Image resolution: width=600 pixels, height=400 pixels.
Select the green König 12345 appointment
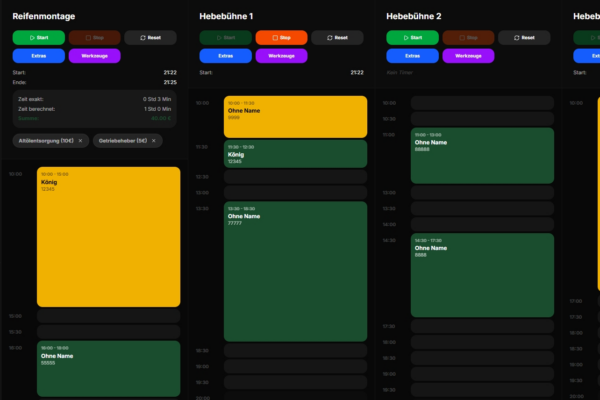(295, 153)
